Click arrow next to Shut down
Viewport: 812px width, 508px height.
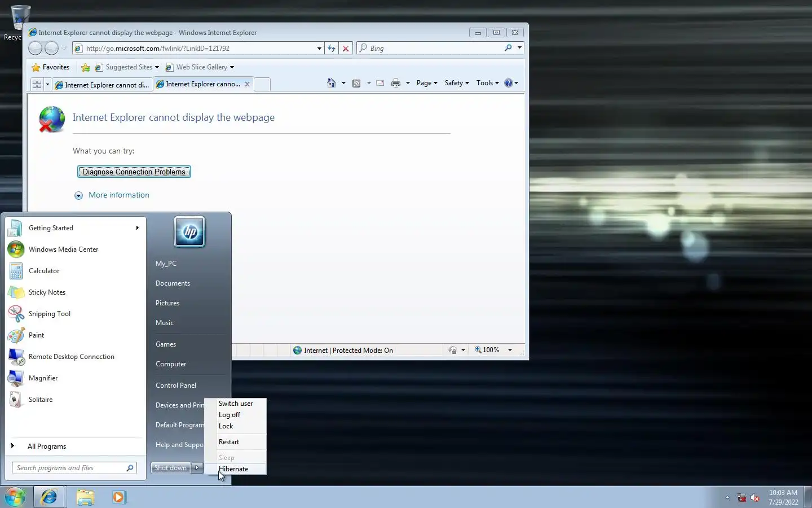tap(197, 468)
